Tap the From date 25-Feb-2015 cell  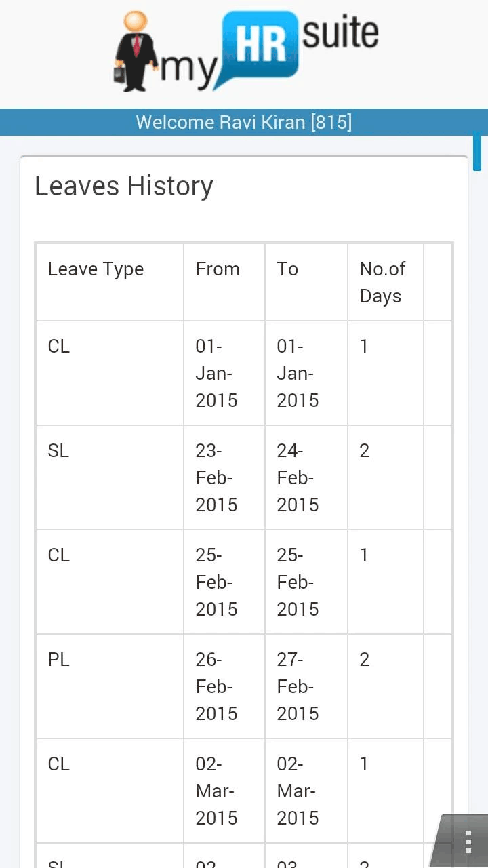pyautogui.click(x=216, y=582)
